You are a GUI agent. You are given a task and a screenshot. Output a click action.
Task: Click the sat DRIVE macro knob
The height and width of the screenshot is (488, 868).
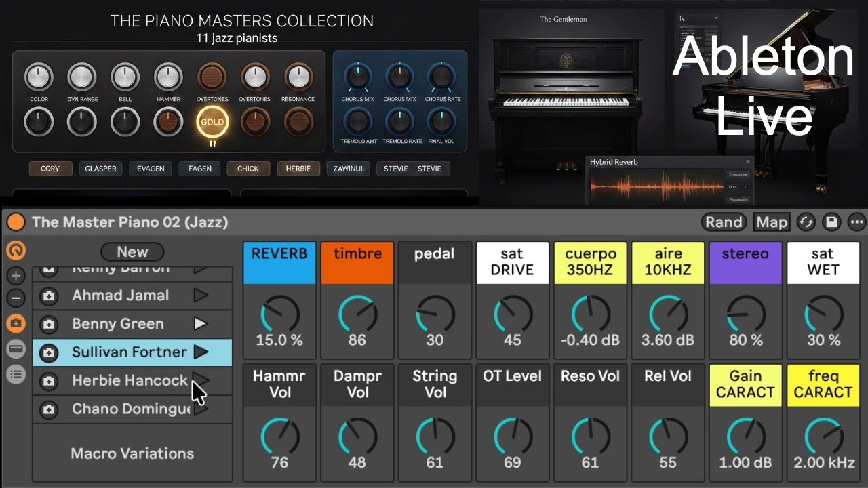pyautogui.click(x=513, y=314)
